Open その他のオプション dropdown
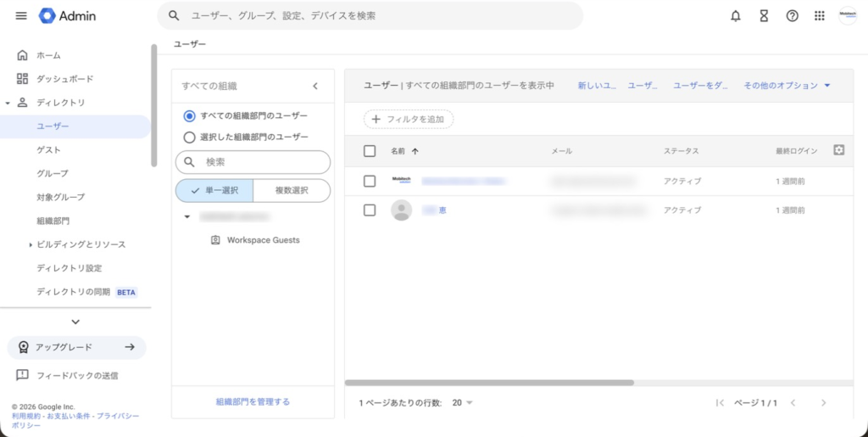The width and height of the screenshot is (868, 437). pos(787,86)
